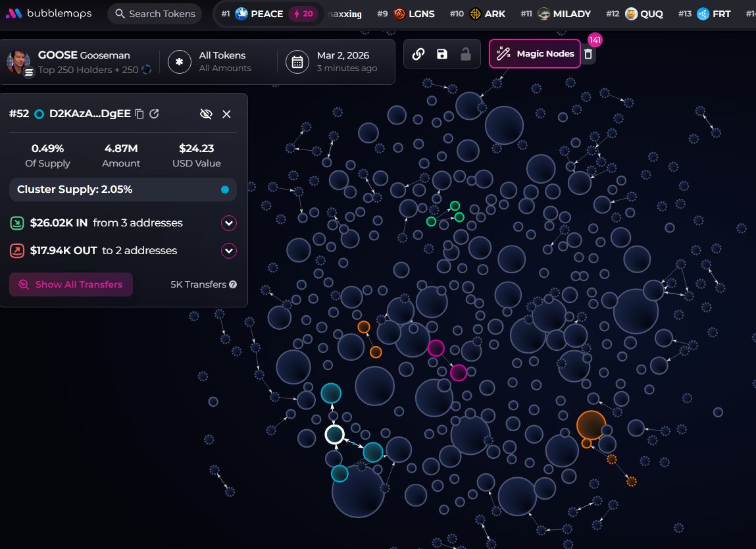Open the trash icon with 141 badge
756x549 pixels.
coord(588,55)
